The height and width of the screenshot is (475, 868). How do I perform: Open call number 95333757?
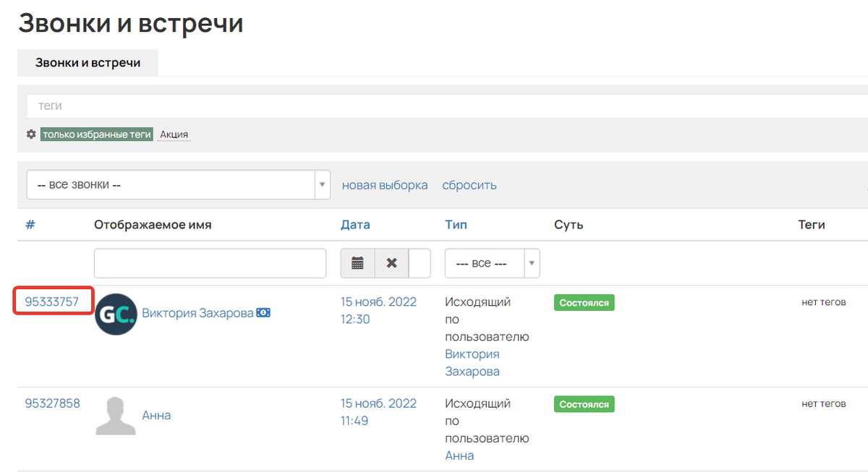[52, 302]
